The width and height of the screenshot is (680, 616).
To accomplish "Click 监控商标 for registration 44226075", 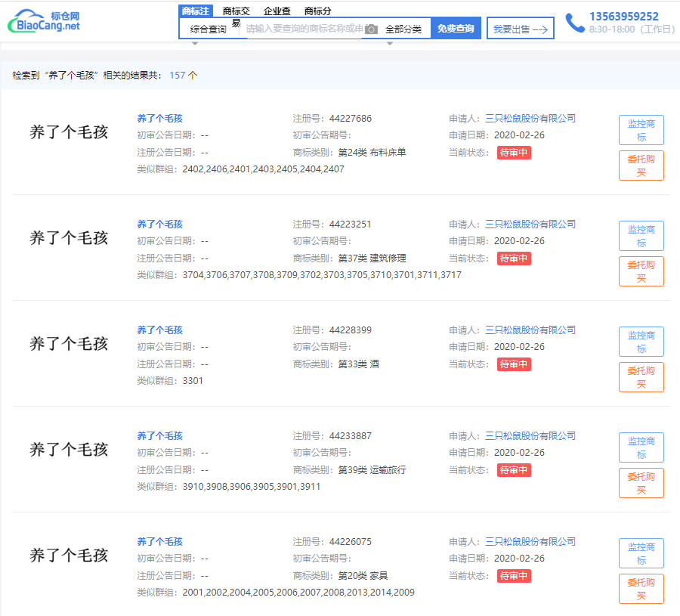I will 641,553.
